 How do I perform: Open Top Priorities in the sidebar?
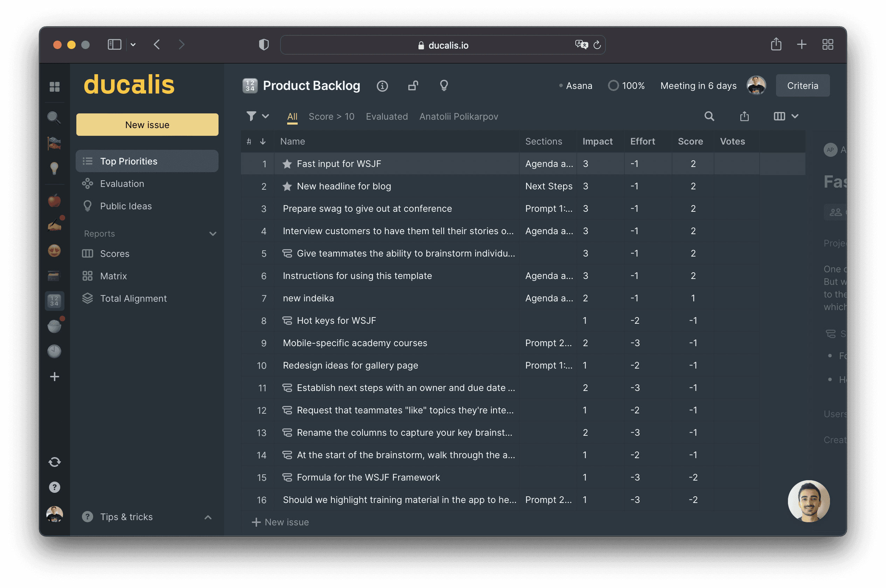[x=147, y=161]
